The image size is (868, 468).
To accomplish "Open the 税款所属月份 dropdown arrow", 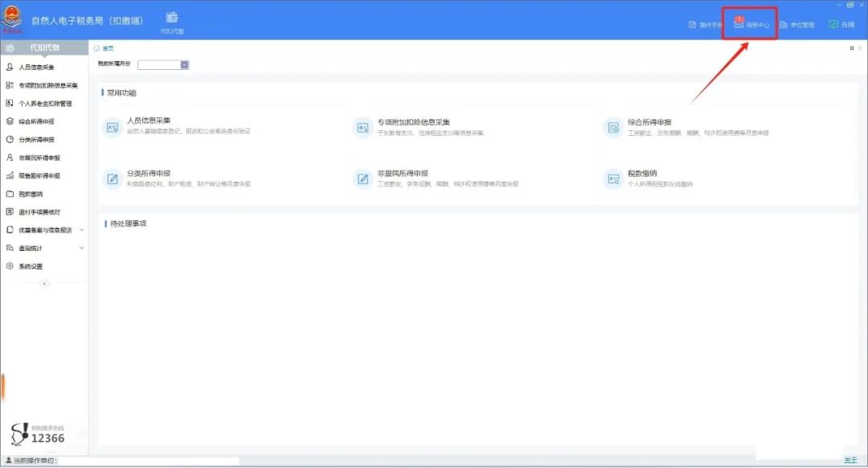I will [184, 65].
